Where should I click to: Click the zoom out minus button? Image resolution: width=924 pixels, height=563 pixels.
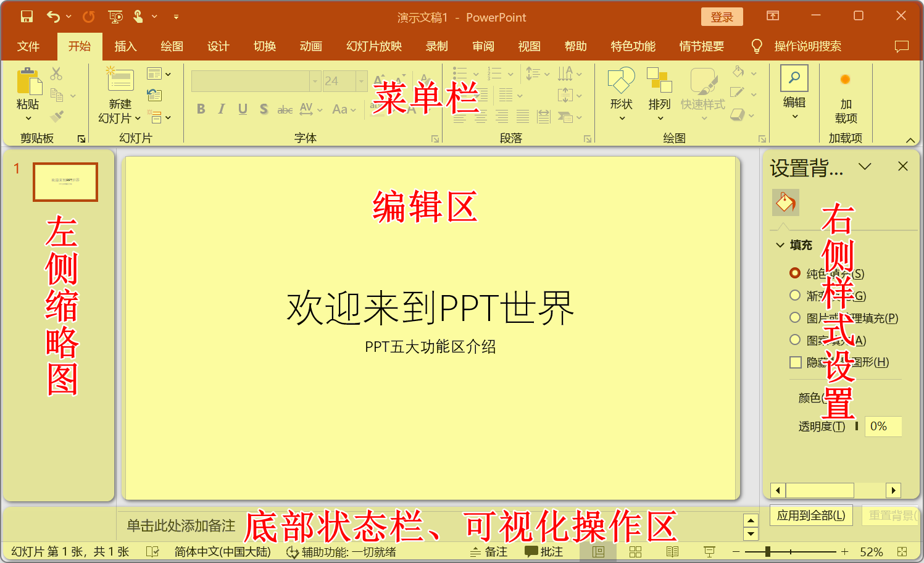point(736,552)
